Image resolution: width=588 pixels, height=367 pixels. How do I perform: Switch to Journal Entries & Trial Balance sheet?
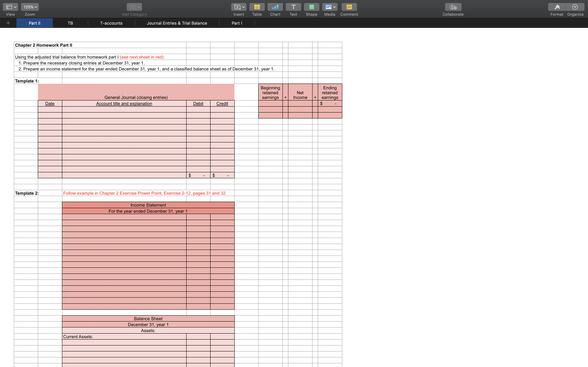pyautogui.click(x=177, y=23)
